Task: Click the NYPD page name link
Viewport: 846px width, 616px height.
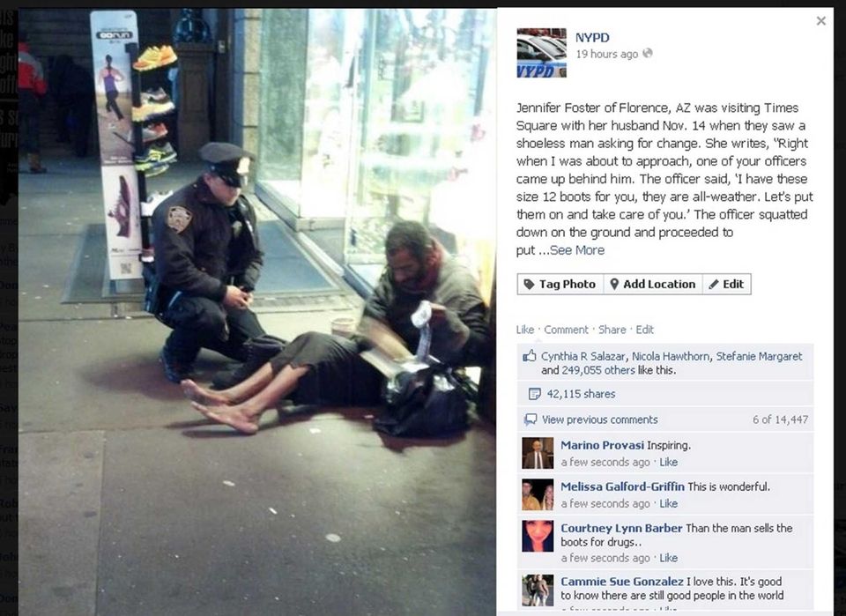Action: pyautogui.click(x=592, y=38)
